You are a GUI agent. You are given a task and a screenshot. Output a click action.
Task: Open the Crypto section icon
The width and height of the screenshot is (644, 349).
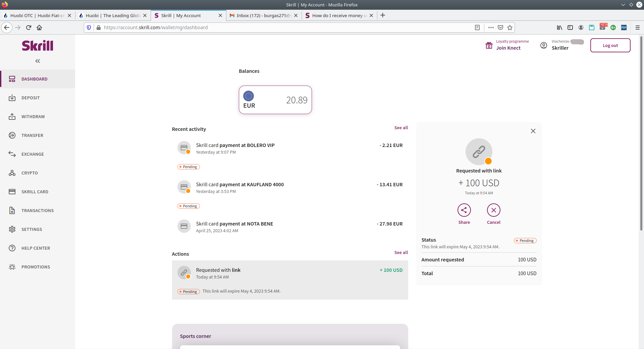coord(12,173)
